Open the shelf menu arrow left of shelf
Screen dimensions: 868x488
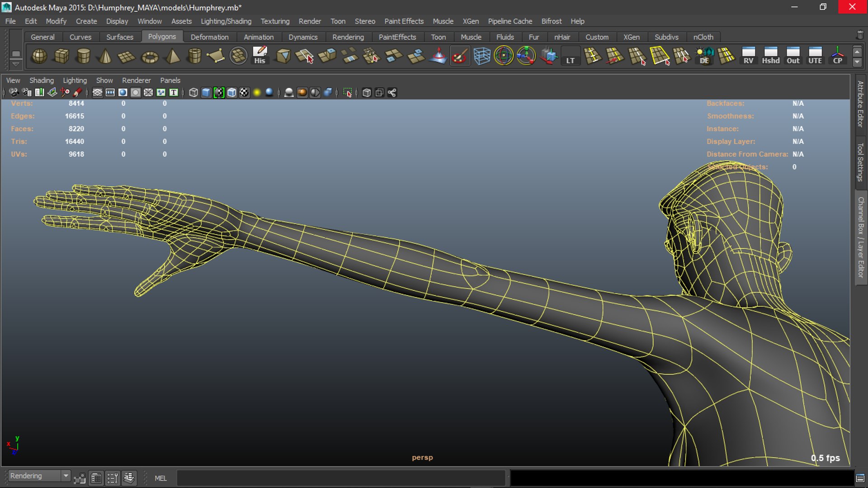(x=16, y=64)
